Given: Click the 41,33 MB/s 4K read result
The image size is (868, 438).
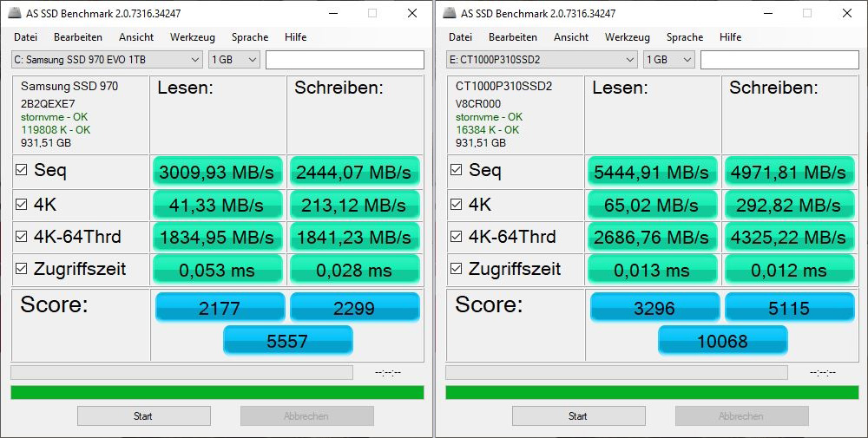Looking at the screenshot, I should tap(218, 205).
